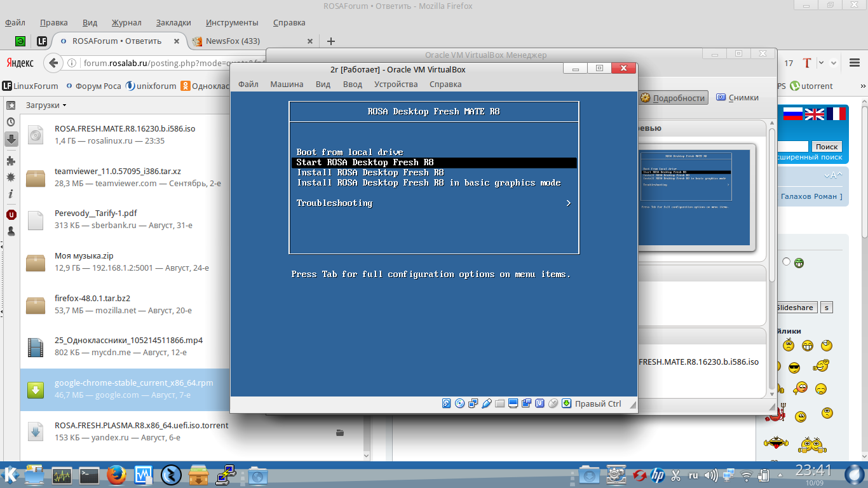Viewport: 868px width, 488px height.
Task: Open a new Firefox tab with plus button
Action: 330,41
